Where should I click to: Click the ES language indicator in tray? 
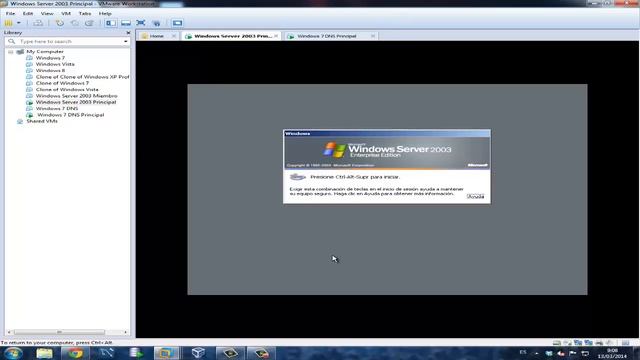tap(523, 352)
